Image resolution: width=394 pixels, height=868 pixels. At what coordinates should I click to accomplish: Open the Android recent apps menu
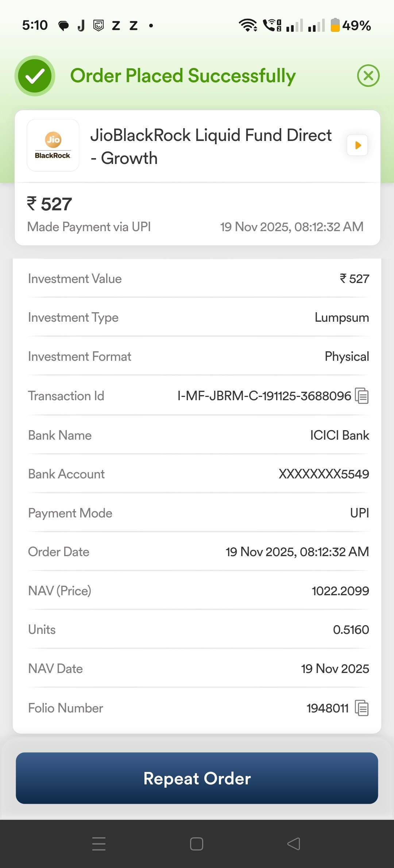coord(99,844)
